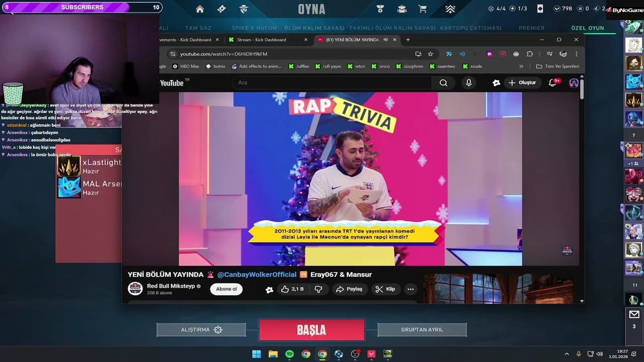Bookmark page with Chrome star icon
Viewport: 644px width, 362px height.
click(x=430, y=54)
